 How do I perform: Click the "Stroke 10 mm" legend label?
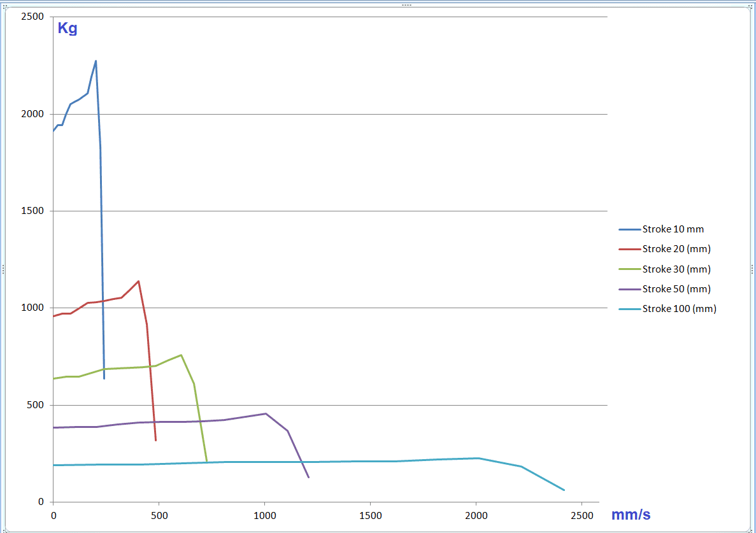tap(673, 229)
